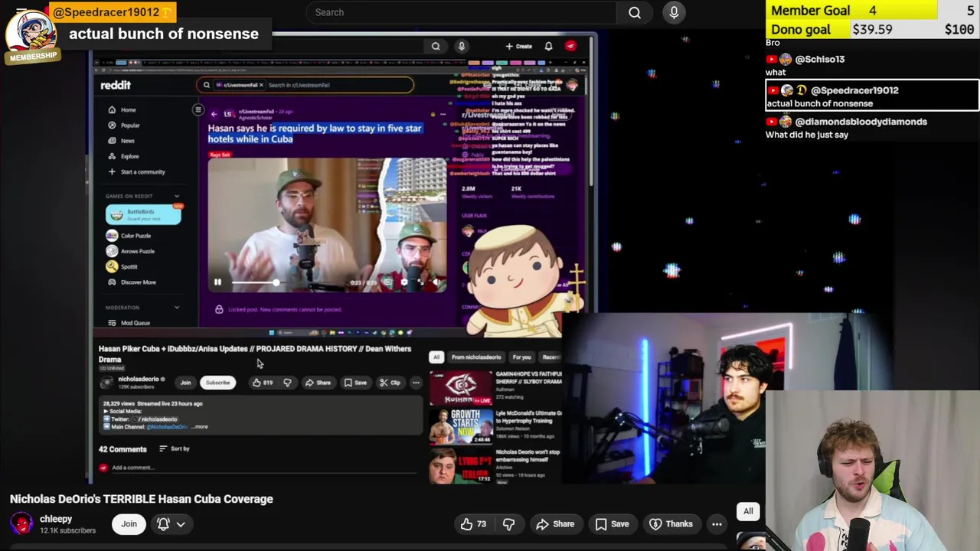Focus the top YouTube search field
980x551 pixels.
coord(462,12)
